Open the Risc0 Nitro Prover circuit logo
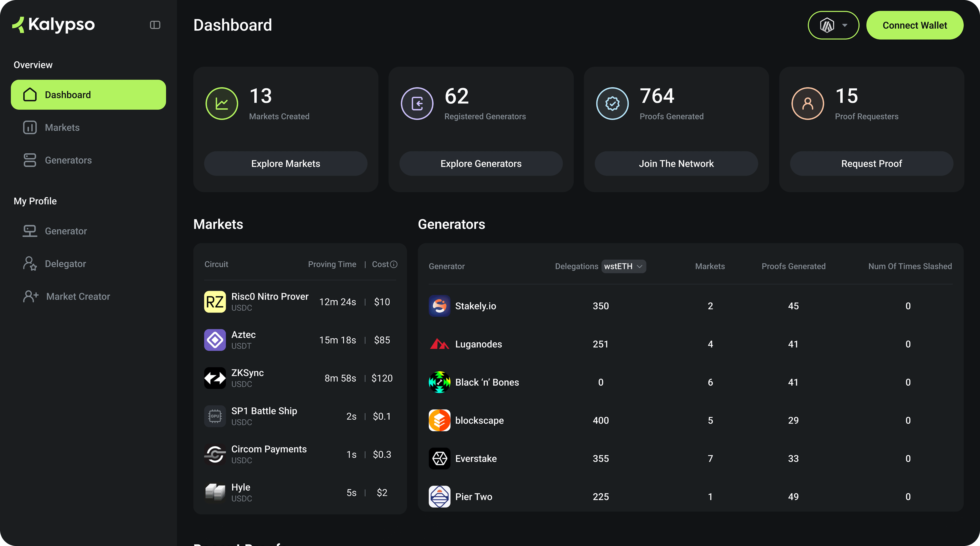 pyautogui.click(x=215, y=302)
